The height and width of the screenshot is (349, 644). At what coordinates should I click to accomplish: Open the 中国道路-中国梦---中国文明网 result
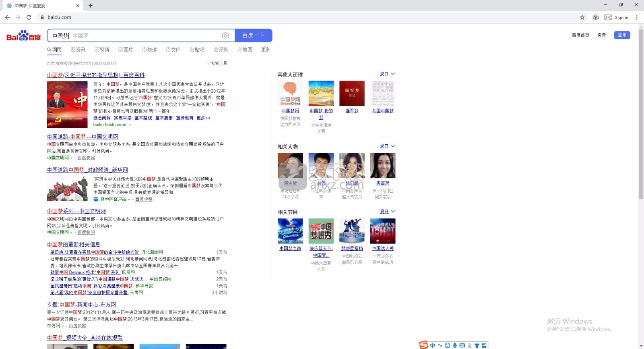click(83, 137)
